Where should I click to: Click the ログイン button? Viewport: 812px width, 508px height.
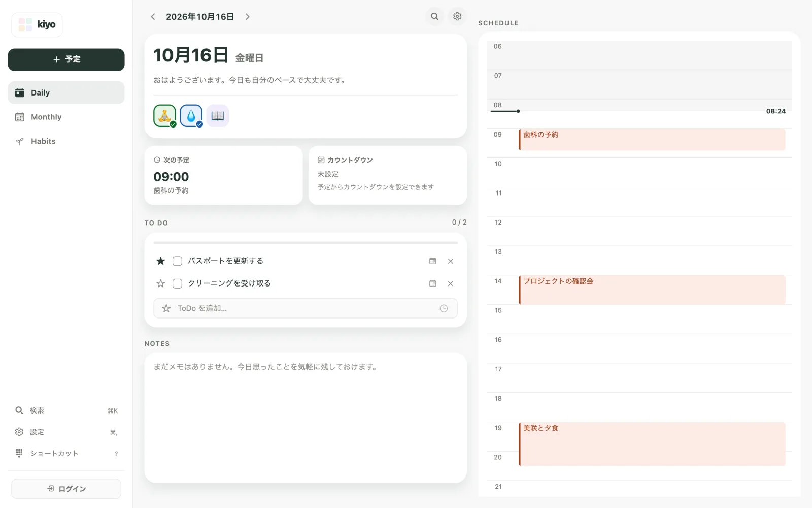point(66,489)
